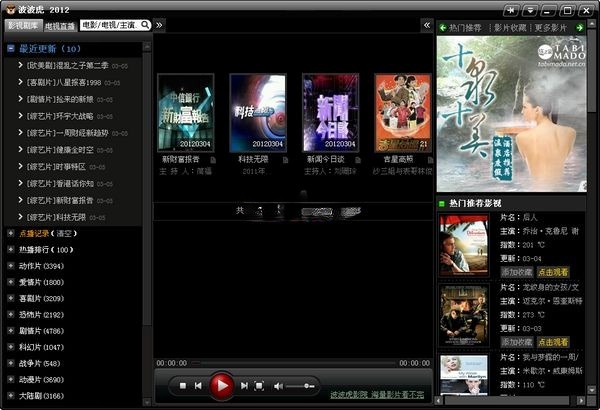Open the 我与梦露的一周 poster thumbnail
The width and height of the screenshot is (600, 410).
(464, 375)
